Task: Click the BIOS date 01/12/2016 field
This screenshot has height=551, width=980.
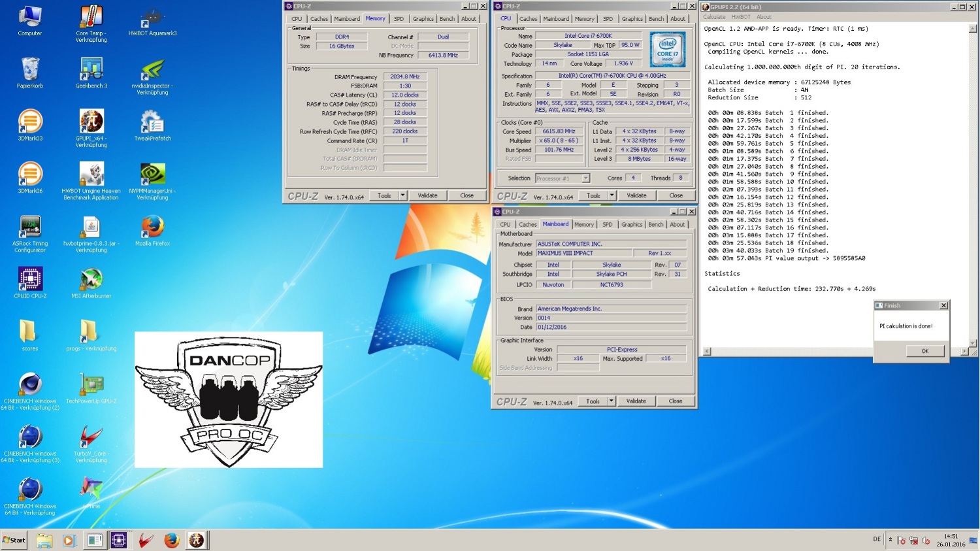Action: coord(611,327)
